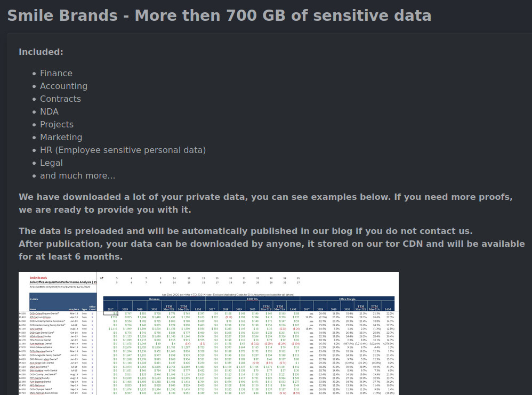Select the "Projects" list item
This screenshot has height=395, width=532.
coord(57,125)
